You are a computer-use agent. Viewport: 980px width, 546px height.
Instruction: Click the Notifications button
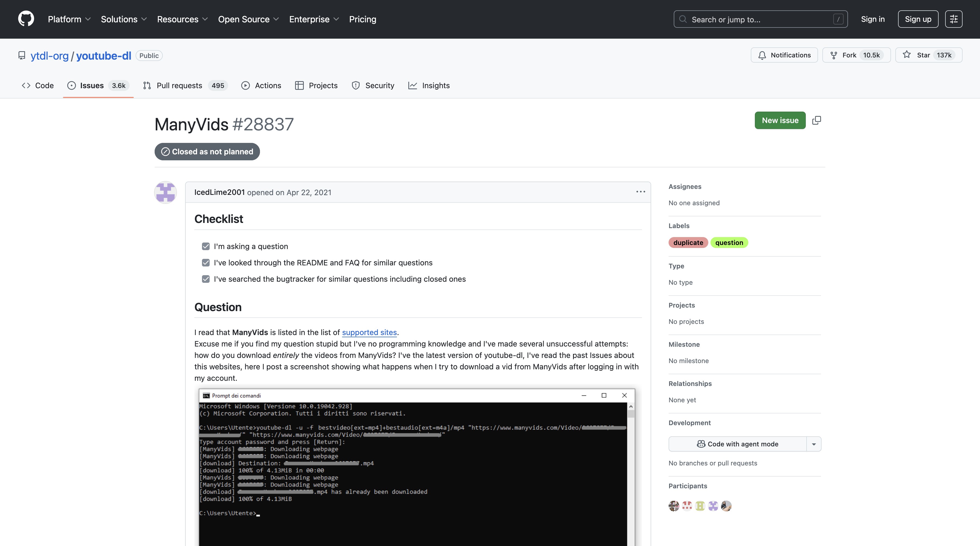(784, 55)
